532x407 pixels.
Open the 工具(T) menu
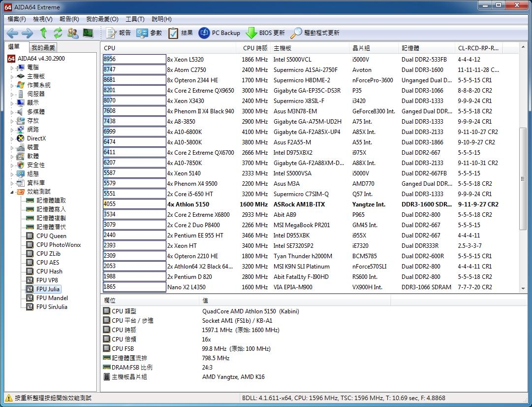click(x=135, y=19)
